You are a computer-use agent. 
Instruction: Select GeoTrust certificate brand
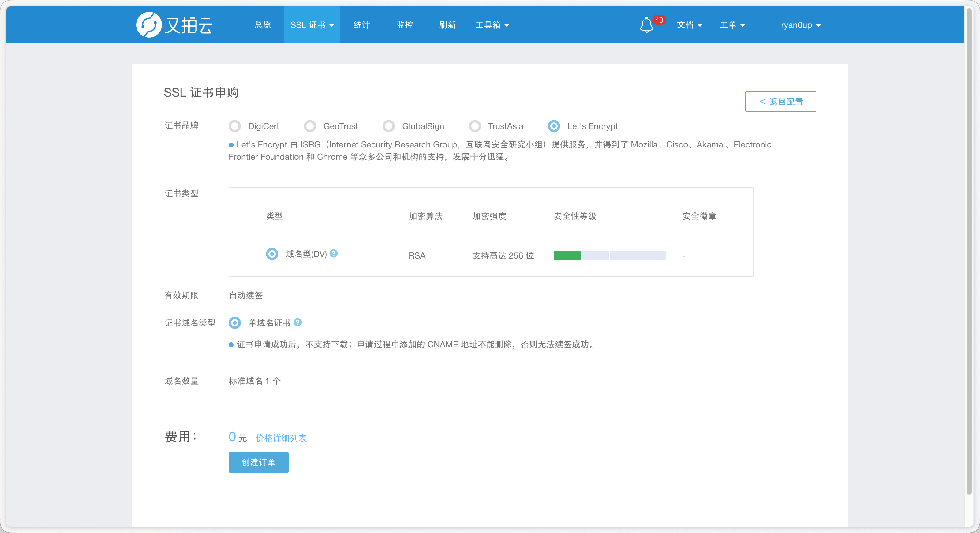pos(310,126)
